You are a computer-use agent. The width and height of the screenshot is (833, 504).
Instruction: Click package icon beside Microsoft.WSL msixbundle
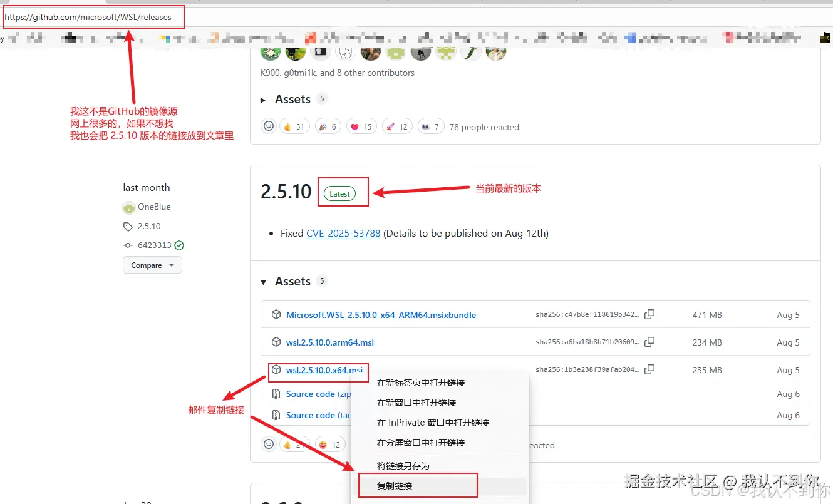click(x=276, y=314)
